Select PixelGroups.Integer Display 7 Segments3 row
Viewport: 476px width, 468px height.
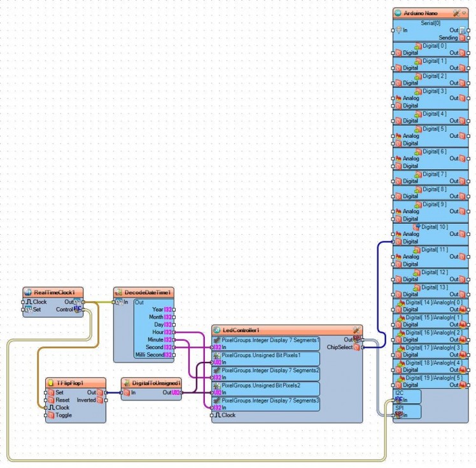tap(266, 404)
